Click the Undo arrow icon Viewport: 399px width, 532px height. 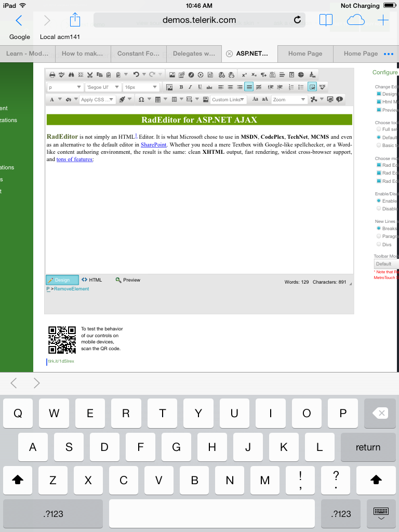(x=136, y=74)
